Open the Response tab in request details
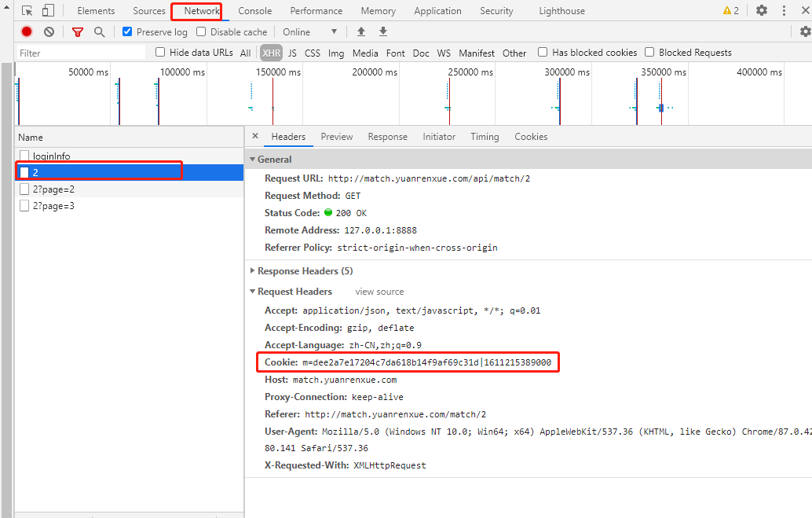The width and height of the screenshot is (812, 518). [x=387, y=137]
